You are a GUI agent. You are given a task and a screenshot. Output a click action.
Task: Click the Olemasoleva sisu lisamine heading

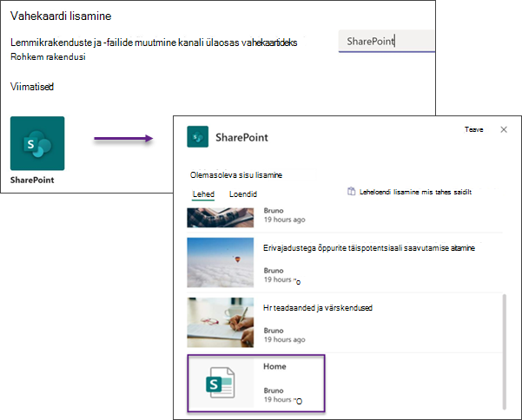click(236, 175)
